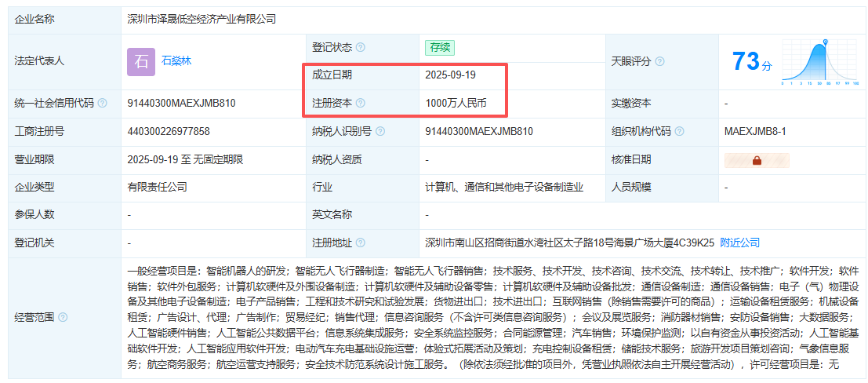Click the 实缴资本 label cell
Screen dimensions: 868x383
(x=662, y=103)
